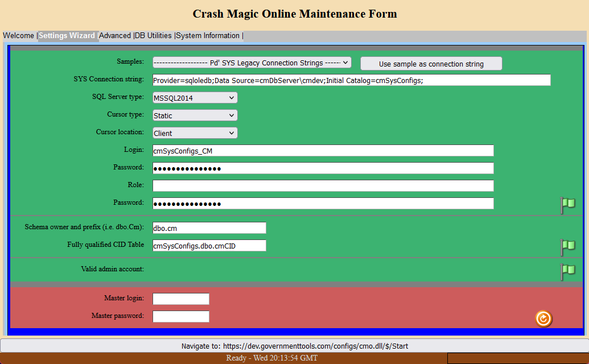Click the Ready status text with the GMT time
The height and width of the screenshot is (364, 589).
[271, 358]
